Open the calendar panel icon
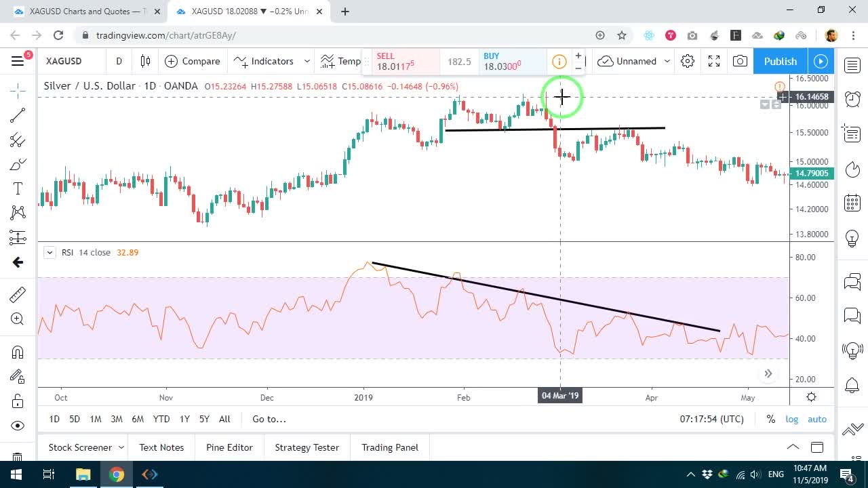Viewport: 868px width, 488px height. click(852, 203)
